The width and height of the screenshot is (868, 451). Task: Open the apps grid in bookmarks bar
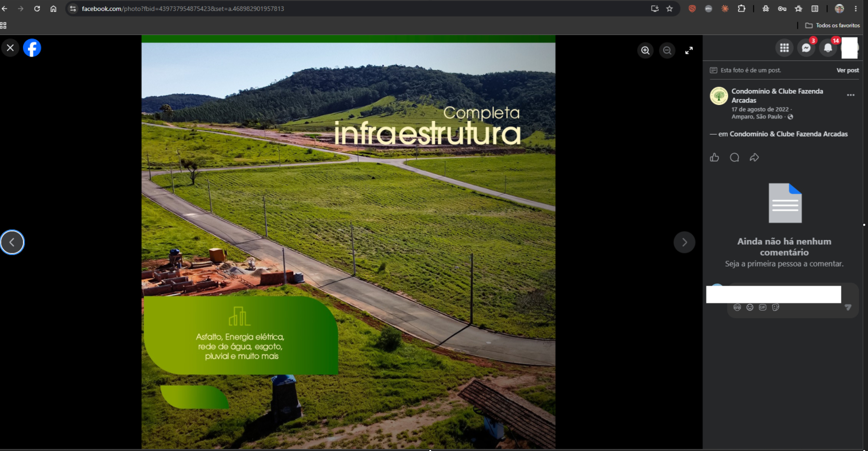coord(3,25)
